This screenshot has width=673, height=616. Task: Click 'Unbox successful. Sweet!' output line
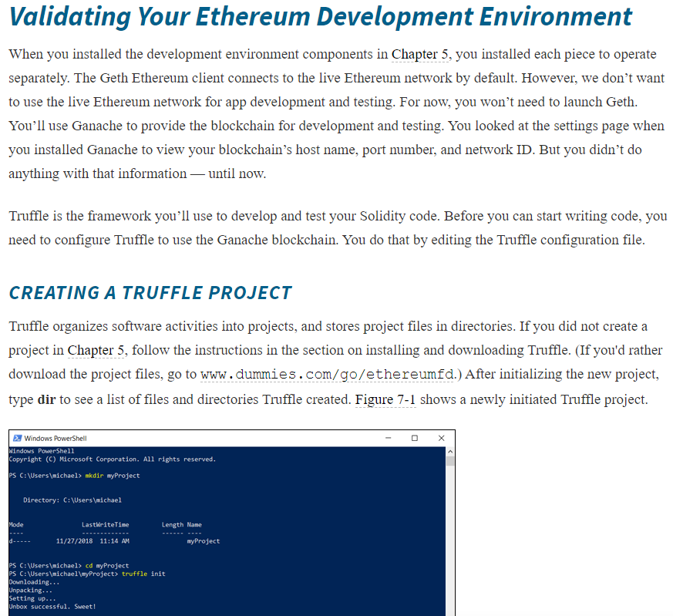coord(52,607)
